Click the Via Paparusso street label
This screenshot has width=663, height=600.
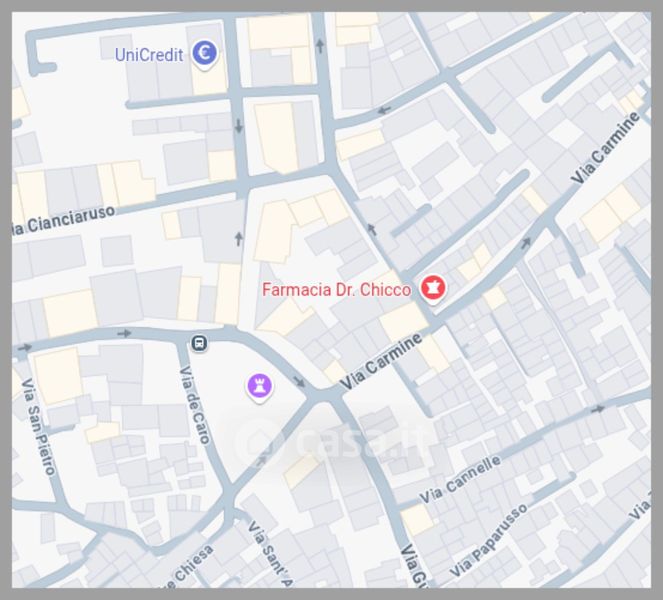[489, 540]
